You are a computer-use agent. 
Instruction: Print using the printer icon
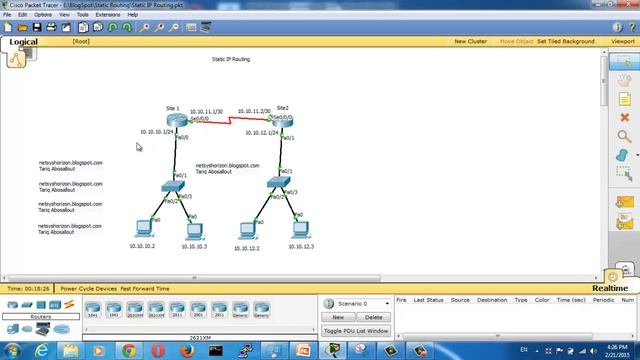coord(51,27)
